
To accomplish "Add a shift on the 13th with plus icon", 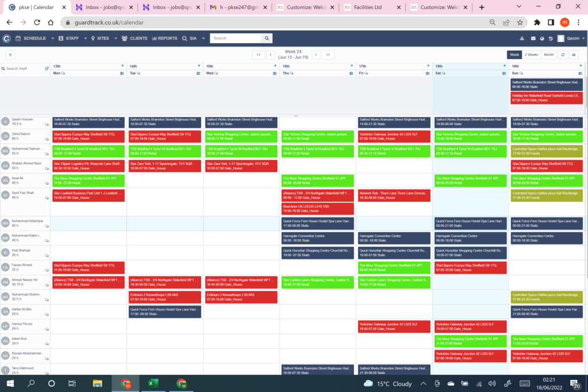I will (x=122, y=65).
